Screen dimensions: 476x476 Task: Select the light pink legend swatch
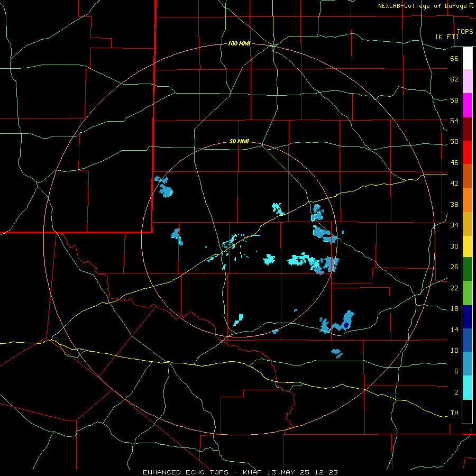[467, 81]
